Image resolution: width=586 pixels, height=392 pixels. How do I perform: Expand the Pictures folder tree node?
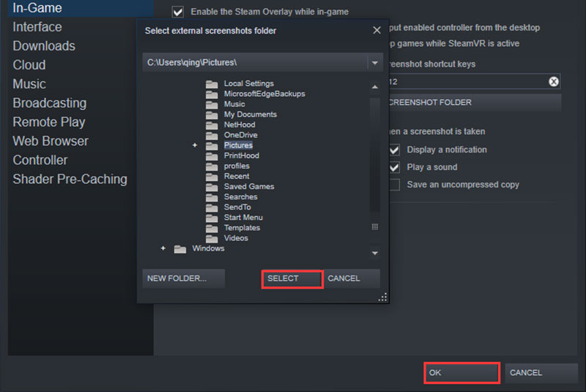[x=195, y=146]
